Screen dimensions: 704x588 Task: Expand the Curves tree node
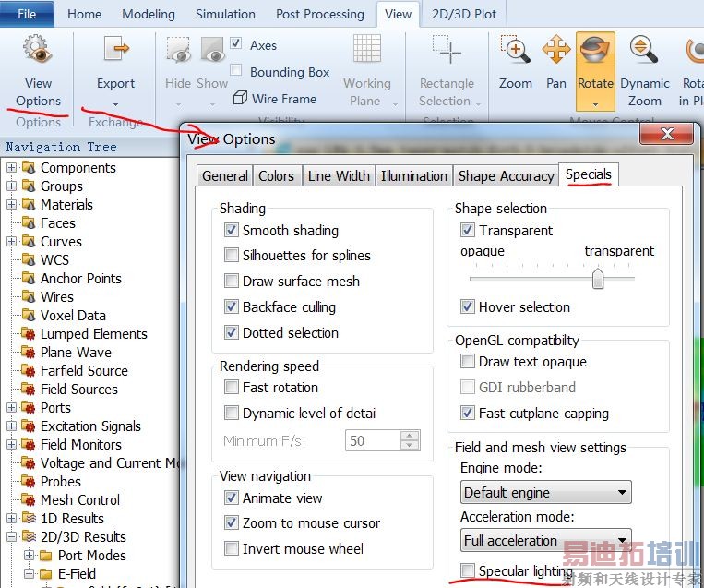pos(12,241)
